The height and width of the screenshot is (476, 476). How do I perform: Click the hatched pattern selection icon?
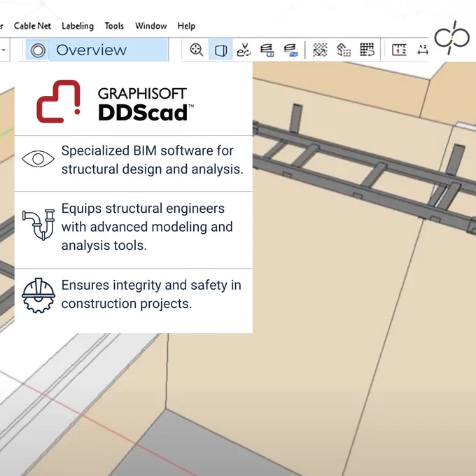(x=321, y=50)
